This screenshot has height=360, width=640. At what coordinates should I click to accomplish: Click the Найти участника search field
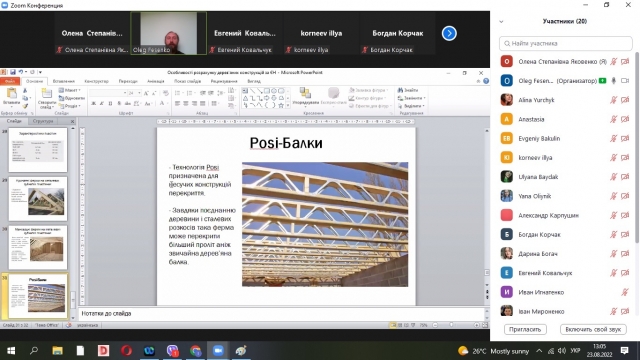[x=566, y=43]
